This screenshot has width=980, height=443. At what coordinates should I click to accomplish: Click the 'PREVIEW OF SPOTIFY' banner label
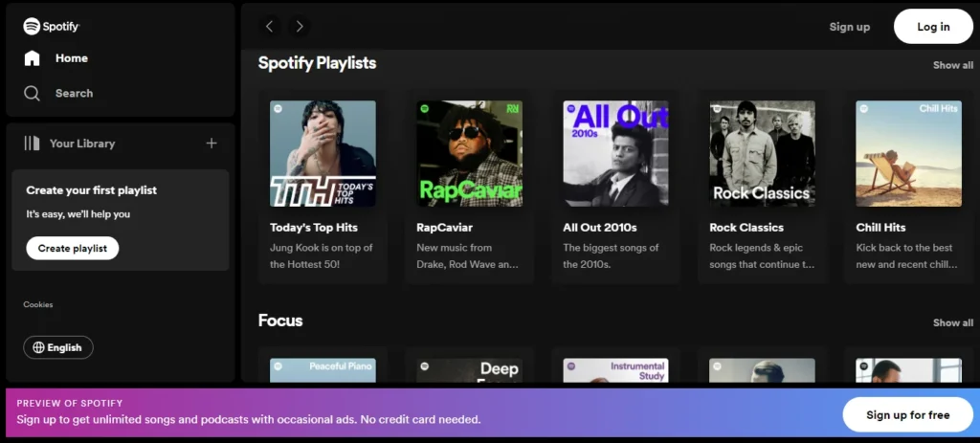70,404
